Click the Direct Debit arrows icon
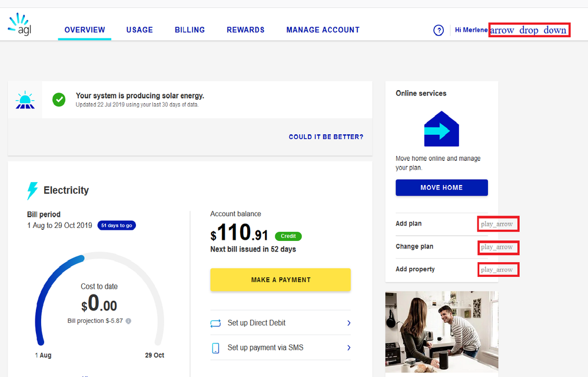 [215, 323]
